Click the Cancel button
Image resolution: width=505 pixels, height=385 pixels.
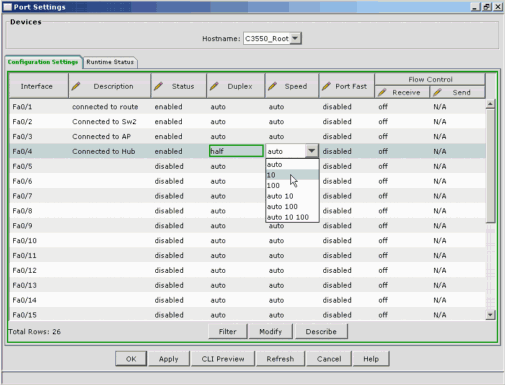[x=329, y=359]
